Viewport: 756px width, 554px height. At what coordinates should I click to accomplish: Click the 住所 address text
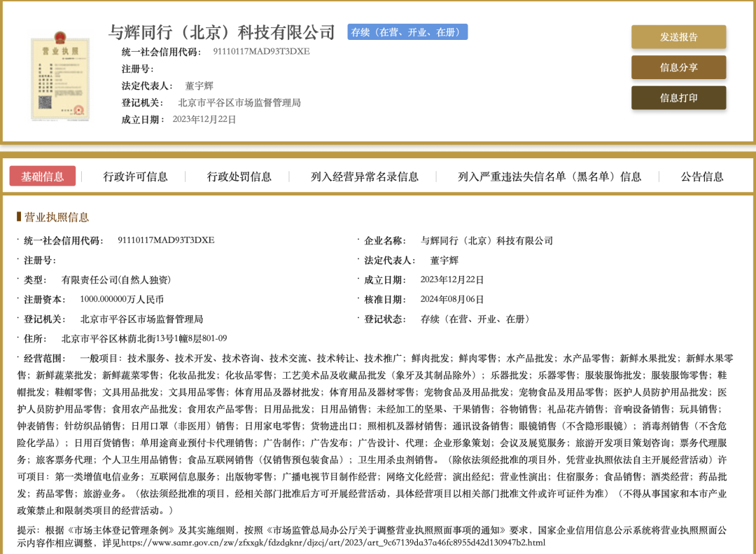[x=144, y=338]
